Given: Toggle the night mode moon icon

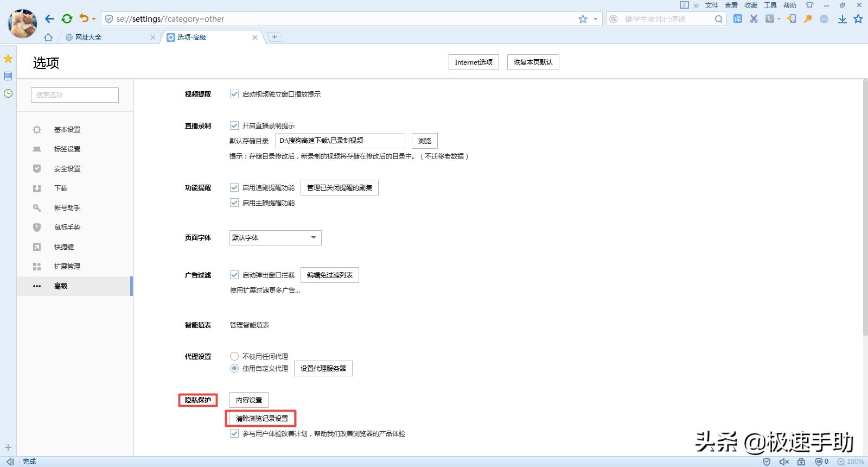Looking at the screenshot, I should 770,19.
